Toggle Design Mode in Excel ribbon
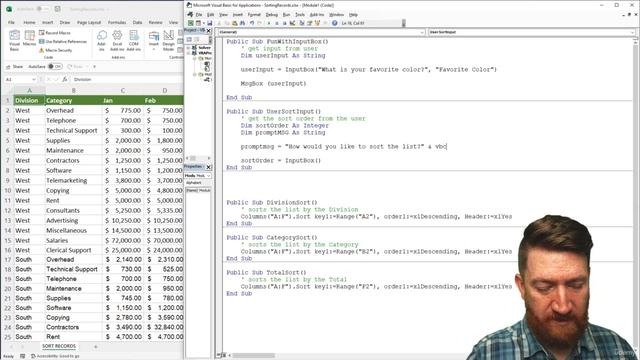Image resolution: width=640 pixels, height=360 pixels. 169,40
